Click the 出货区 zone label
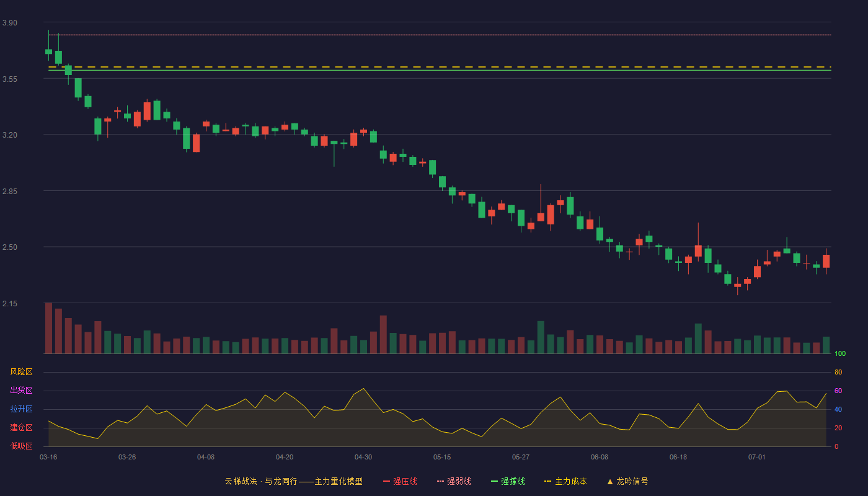The height and width of the screenshot is (496, 868). coord(21,391)
